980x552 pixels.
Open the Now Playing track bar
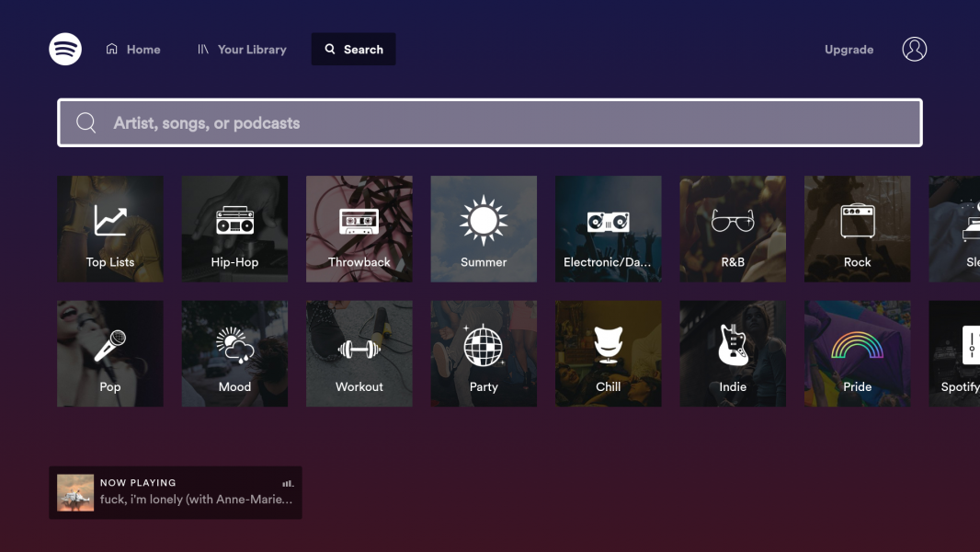[x=176, y=492]
